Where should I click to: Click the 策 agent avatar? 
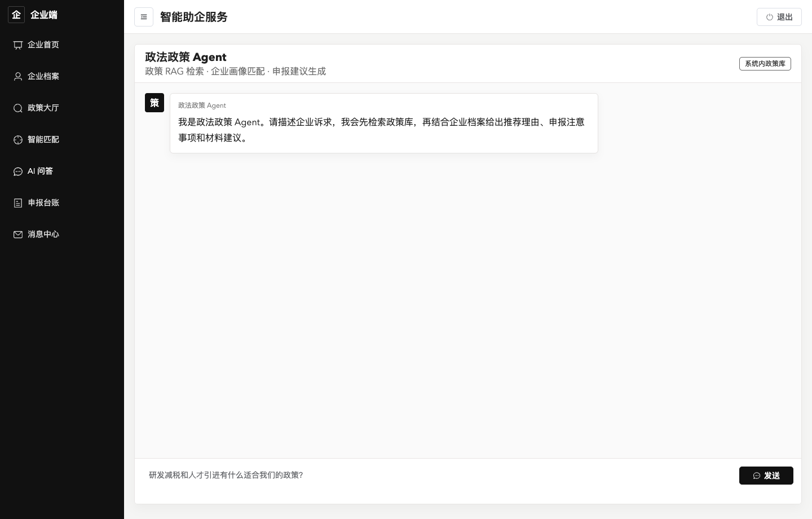155,103
